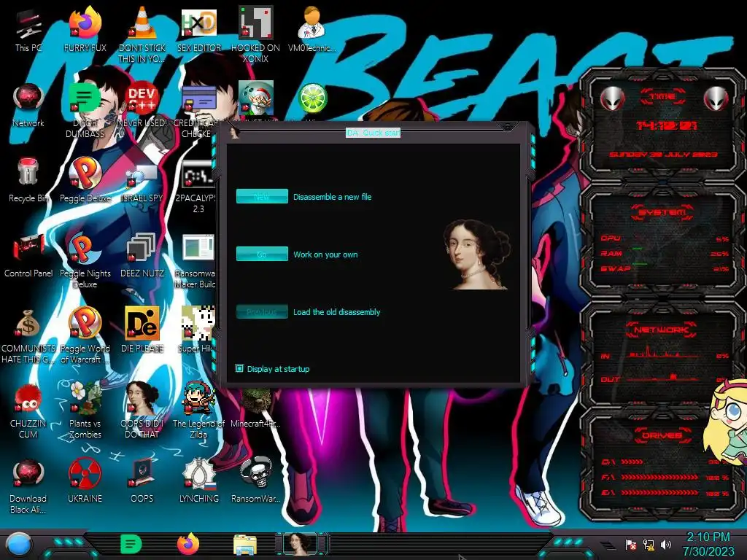Image resolution: width=747 pixels, height=560 pixels.
Task: Click the Star Butterfly cartoon gadget
Action: (x=727, y=423)
